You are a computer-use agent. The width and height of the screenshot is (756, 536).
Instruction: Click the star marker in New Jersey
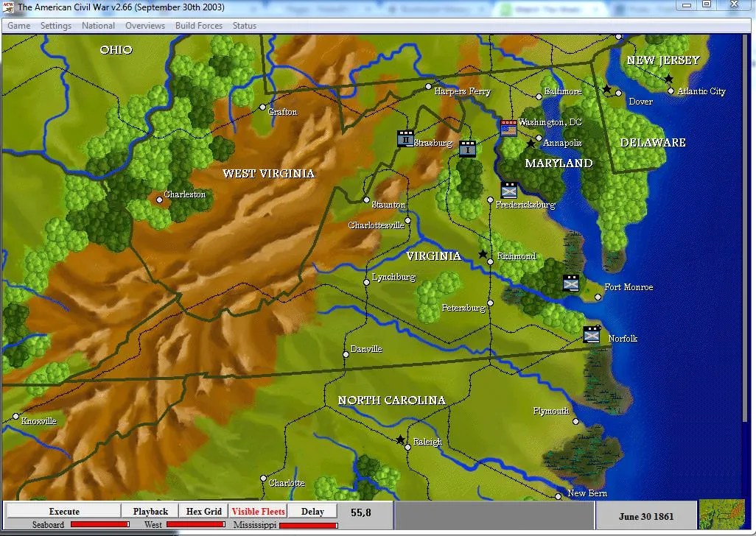click(668, 79)
